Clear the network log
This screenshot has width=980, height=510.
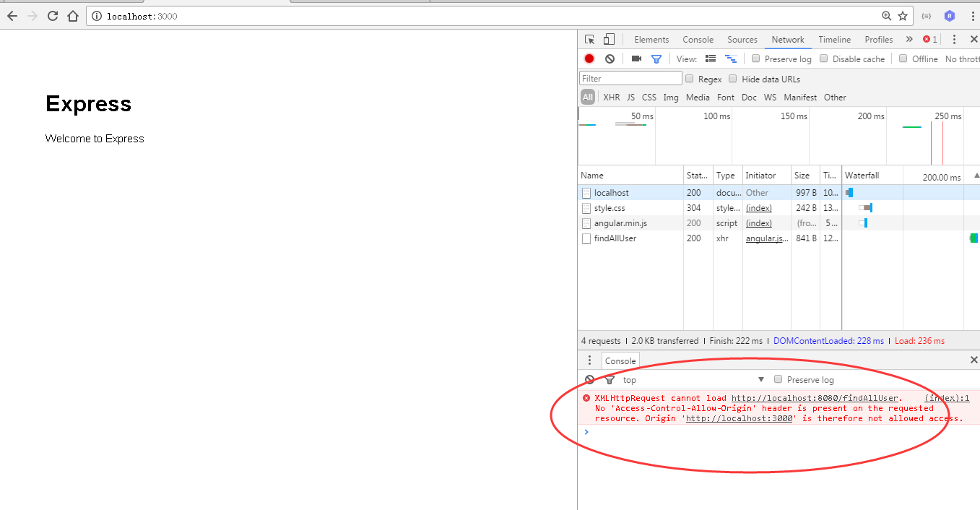coord(610,59)
